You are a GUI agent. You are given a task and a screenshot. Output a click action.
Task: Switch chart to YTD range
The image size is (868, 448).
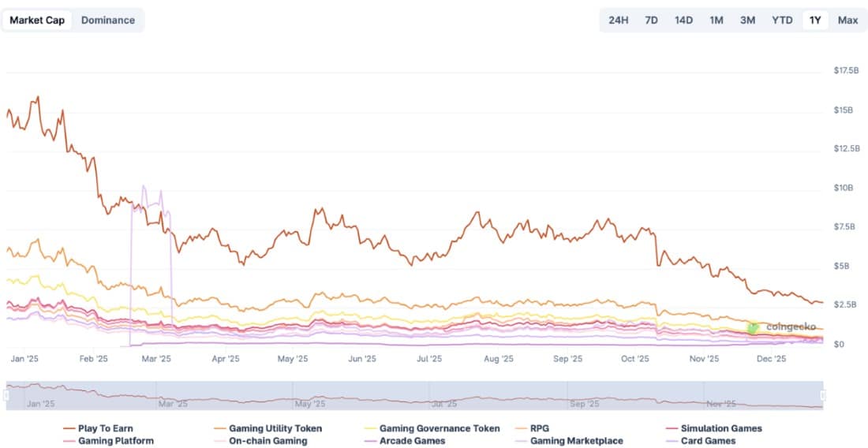click(x=782, y=20)
